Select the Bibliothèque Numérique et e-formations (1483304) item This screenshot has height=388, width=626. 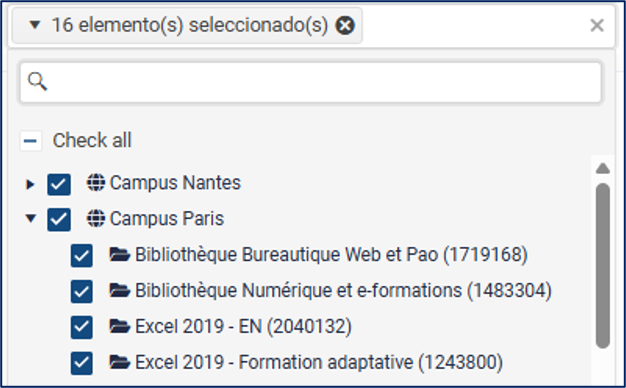[x=343, y=290]
